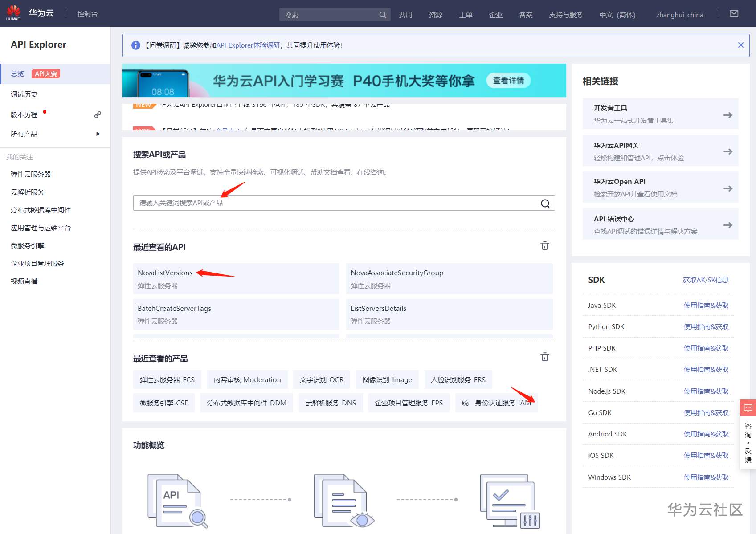
Task: Click the top bar search magnifier icon
Action: click(x=383, y=15)
